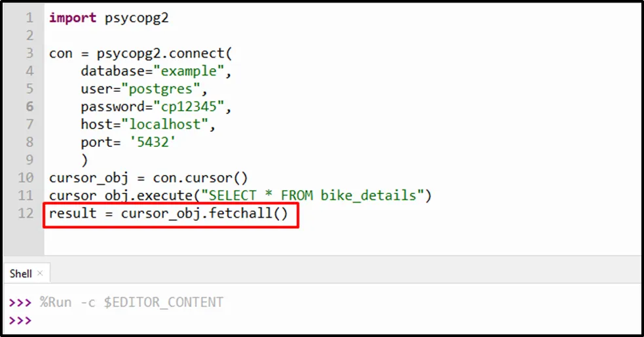
Task: Click line number 12 in the gutter
Action: click(25, 213)
